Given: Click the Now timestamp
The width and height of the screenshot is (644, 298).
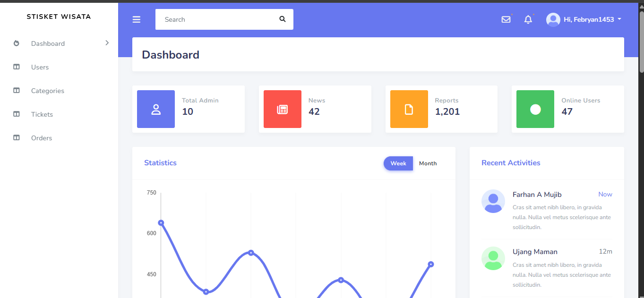Looking at the screenshot, I should pos(605,195).
